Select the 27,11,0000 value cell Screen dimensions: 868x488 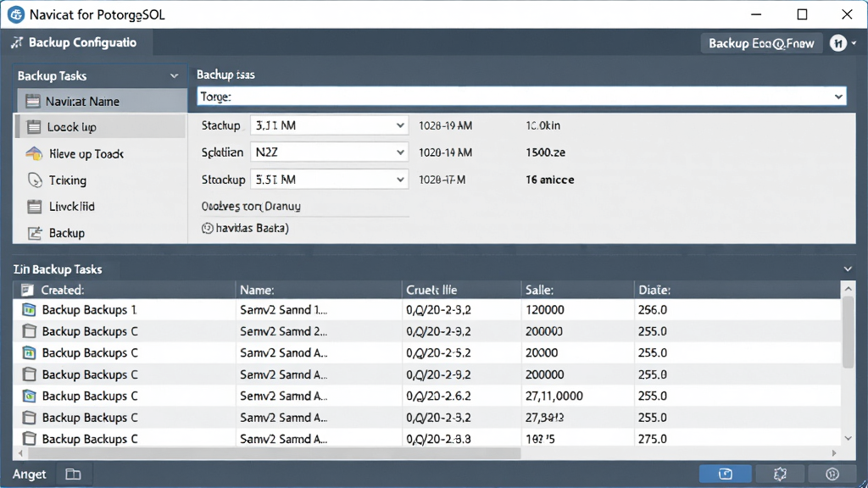[x=554, y=396]
